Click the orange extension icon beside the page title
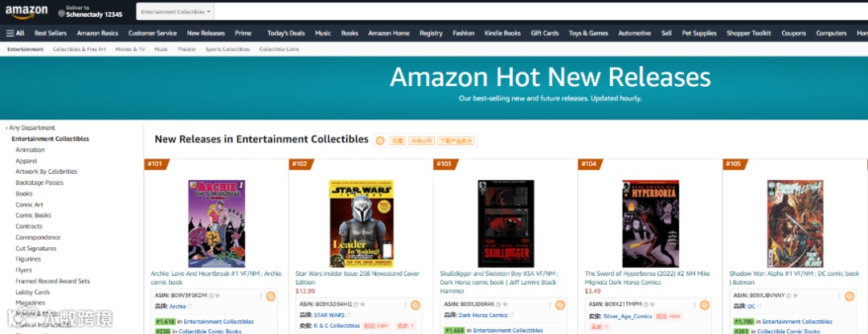 point(379,141)
